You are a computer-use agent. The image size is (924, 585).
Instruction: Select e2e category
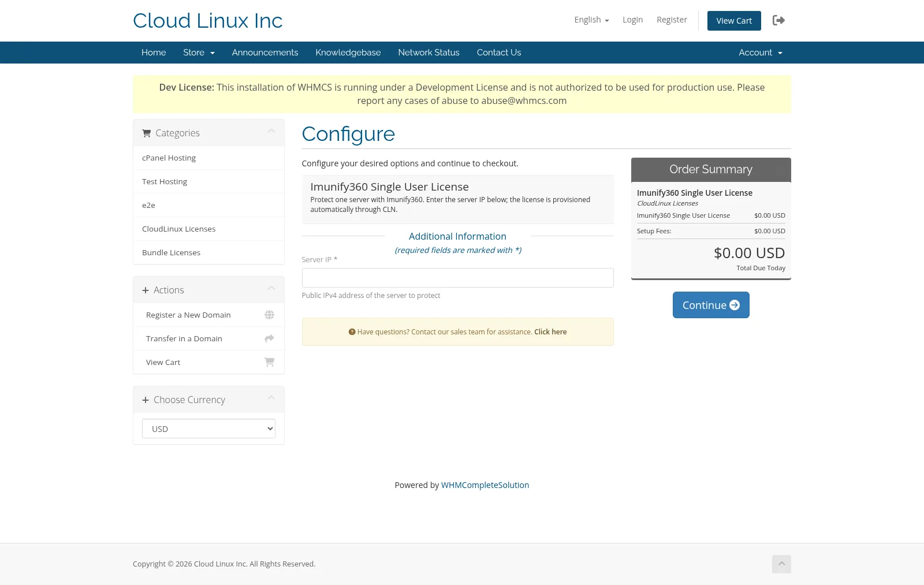208,205
